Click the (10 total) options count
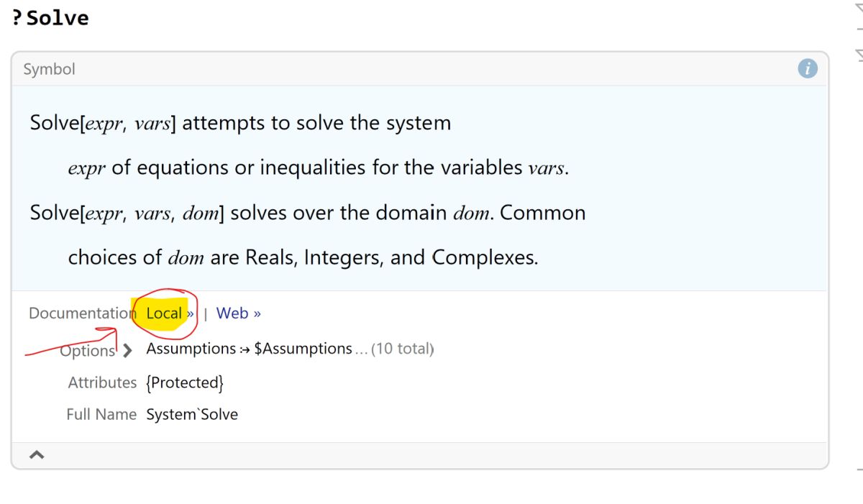Viewport: 863px width, 504px height. tap(402, 349)
